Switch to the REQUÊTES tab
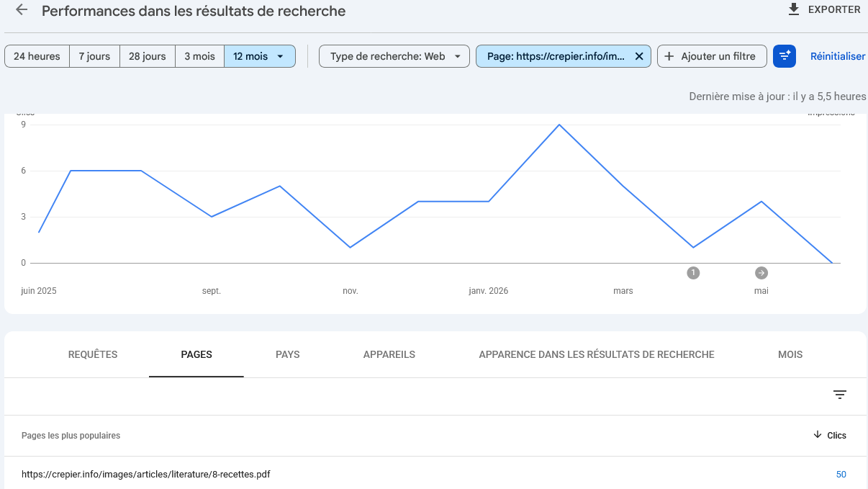Viewport: 868px width, 489px height. point(93,354)
